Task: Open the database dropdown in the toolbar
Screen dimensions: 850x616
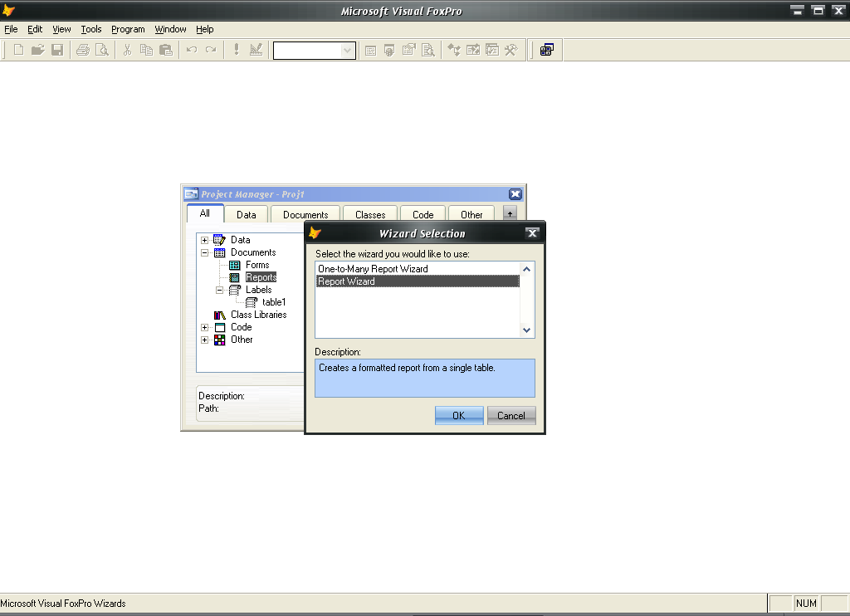Action: tap(348, 51)
